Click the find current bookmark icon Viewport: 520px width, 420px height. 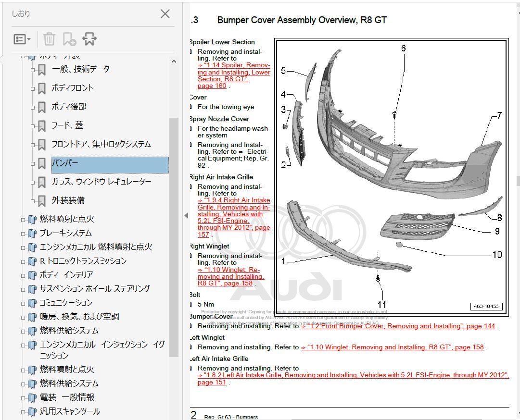click(89, 39)
